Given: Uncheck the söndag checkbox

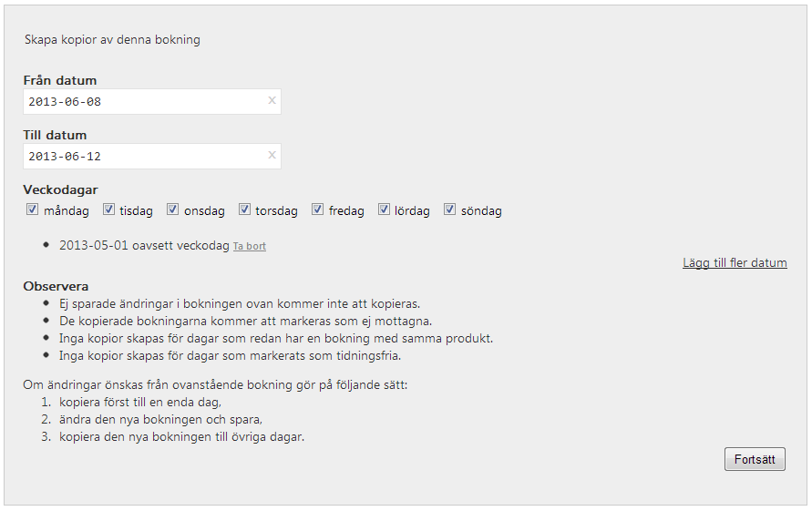Looking at the screenshot, I should click(449, 210).
